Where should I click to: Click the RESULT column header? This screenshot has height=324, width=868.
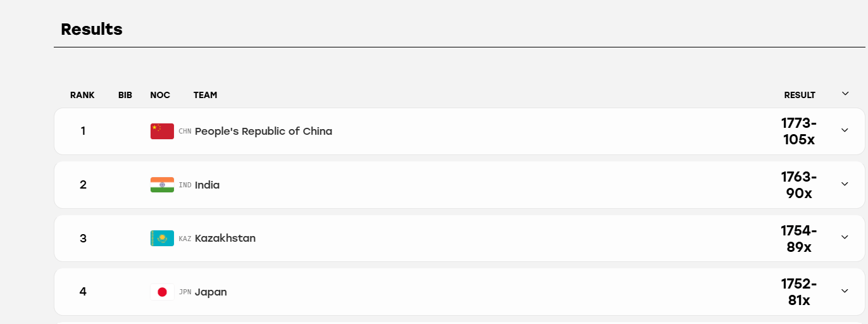[x=800, y=95]
